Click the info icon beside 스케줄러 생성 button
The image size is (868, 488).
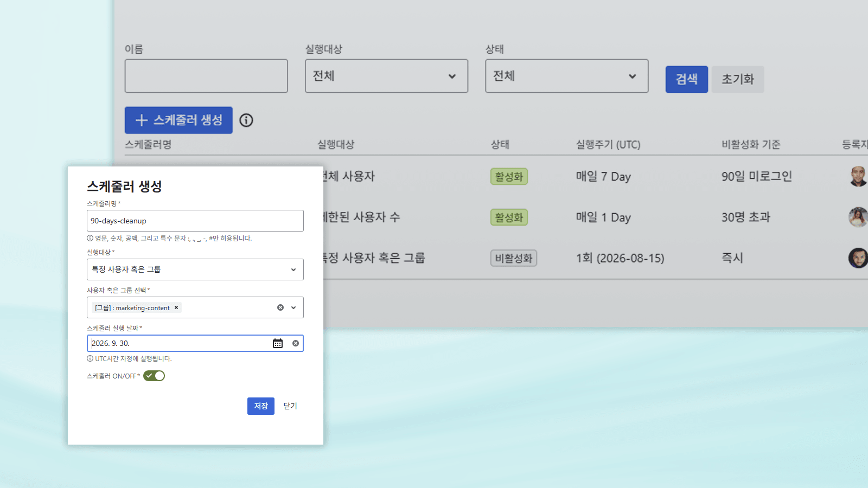click(x=246, y=120)
